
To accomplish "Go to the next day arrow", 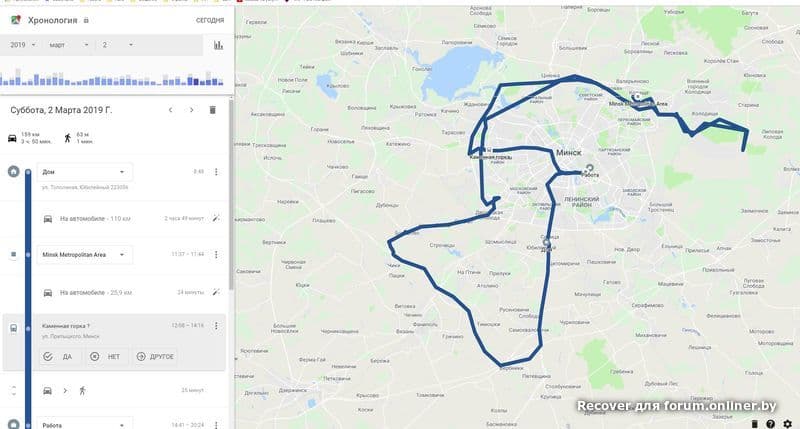I will (x=191, y=110).
